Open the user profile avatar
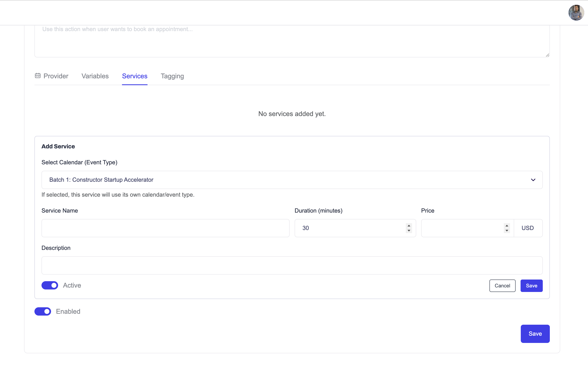 576,12
